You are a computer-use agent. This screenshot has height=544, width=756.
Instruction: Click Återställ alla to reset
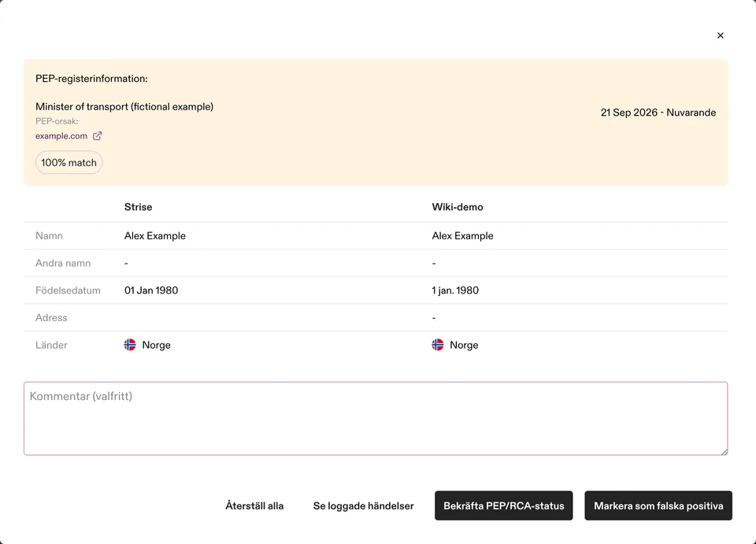click(254, 506)
